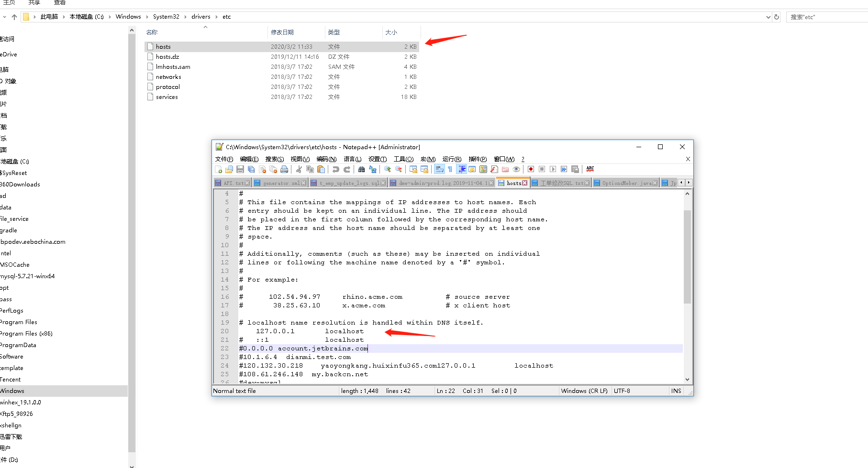Save the current recorded macro icon
Viewport: 868px width, 468px height.
pos(575,169)
